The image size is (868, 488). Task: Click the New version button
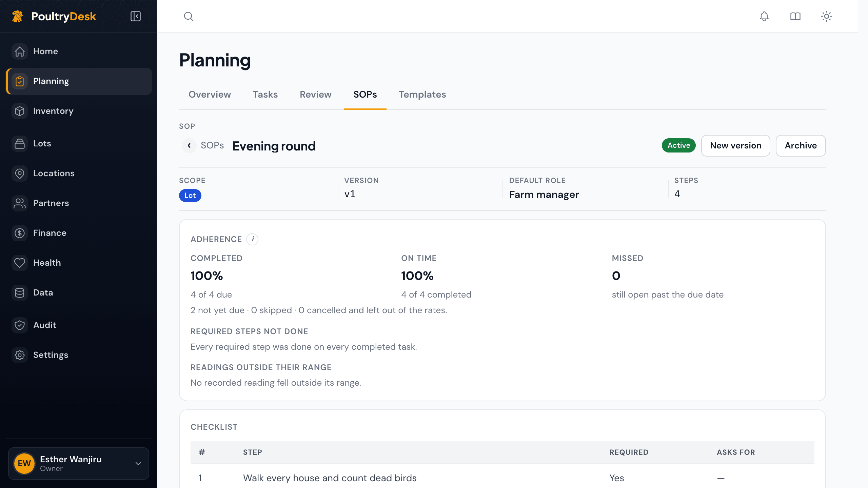point(735,146)
